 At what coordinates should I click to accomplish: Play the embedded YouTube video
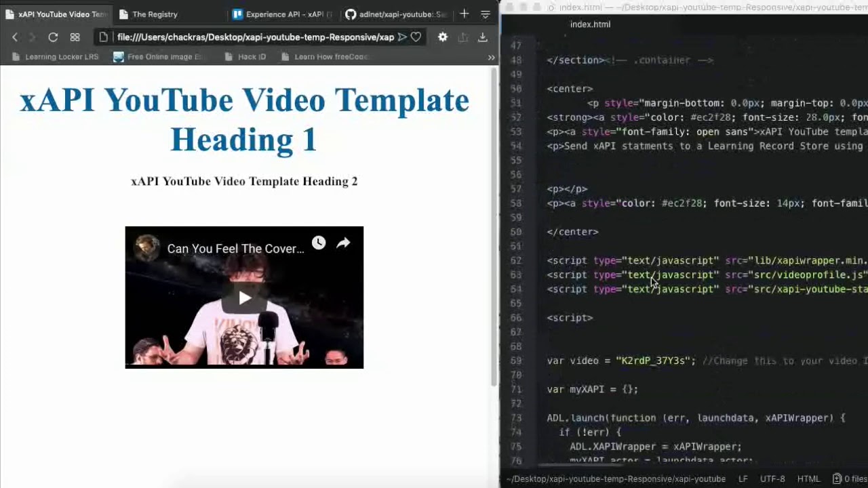tap(244, 298)
